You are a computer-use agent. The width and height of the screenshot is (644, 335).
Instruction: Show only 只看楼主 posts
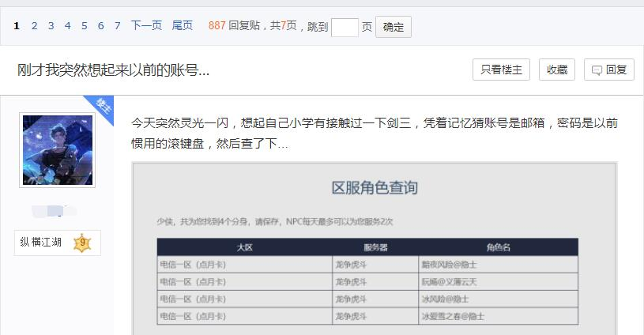point(502,70)
